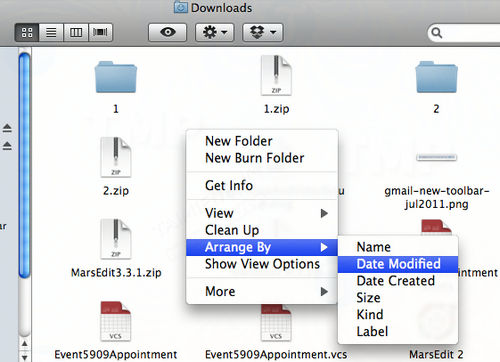Select the Event5909Appointment calendar file icon
500x362 pixels.
coord(116,321)
